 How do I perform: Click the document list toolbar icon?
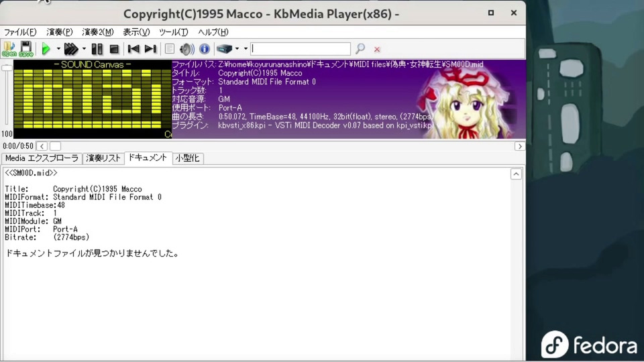(169, 49)
